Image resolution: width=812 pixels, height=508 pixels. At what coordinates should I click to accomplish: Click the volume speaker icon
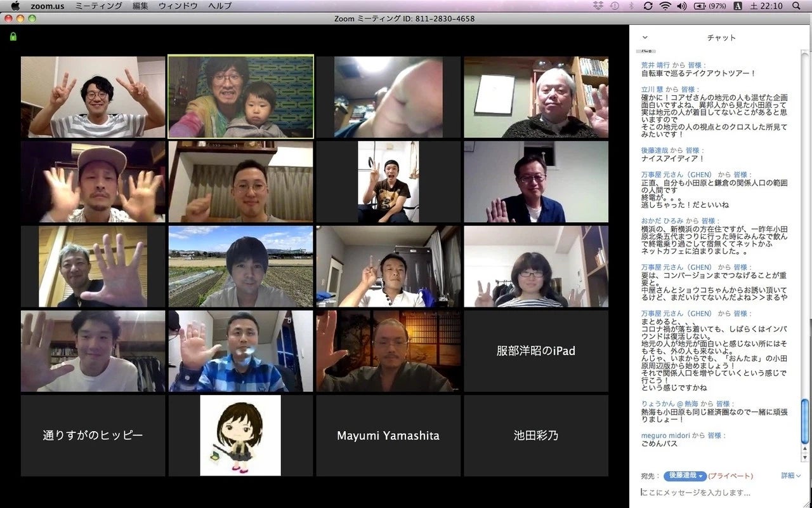pyautogui.click(x=682, y=6)
